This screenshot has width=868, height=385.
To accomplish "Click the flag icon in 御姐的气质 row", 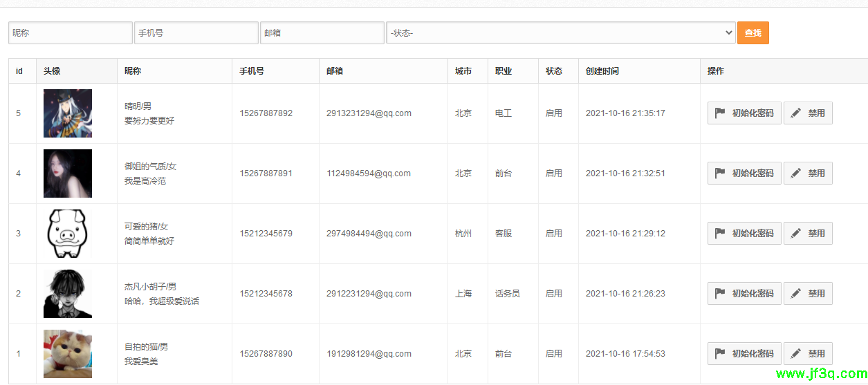I will (720, 173).
